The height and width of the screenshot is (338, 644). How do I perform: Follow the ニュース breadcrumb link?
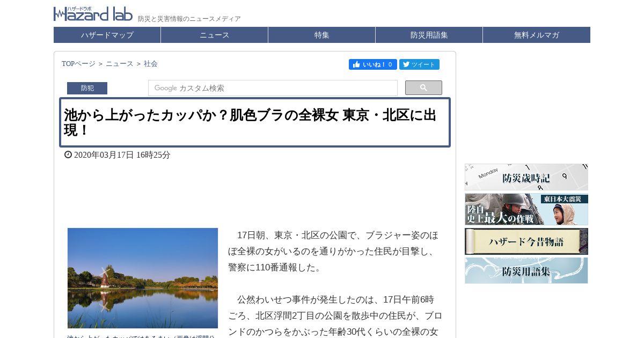point(119,64)
